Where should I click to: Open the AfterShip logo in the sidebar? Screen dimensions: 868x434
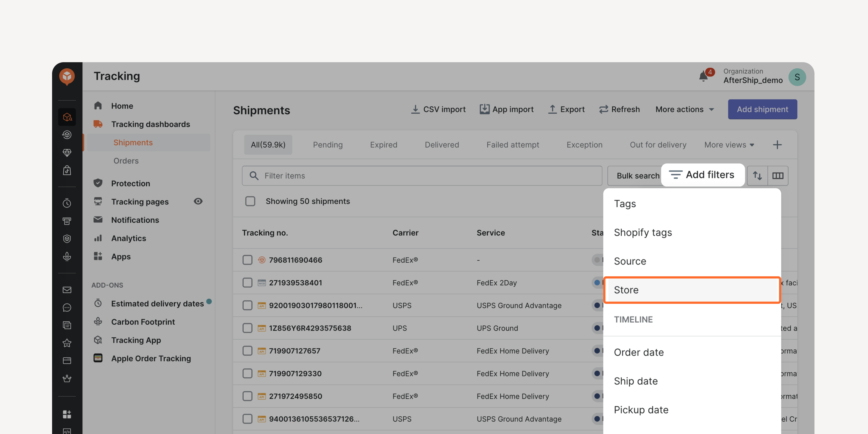67,76
